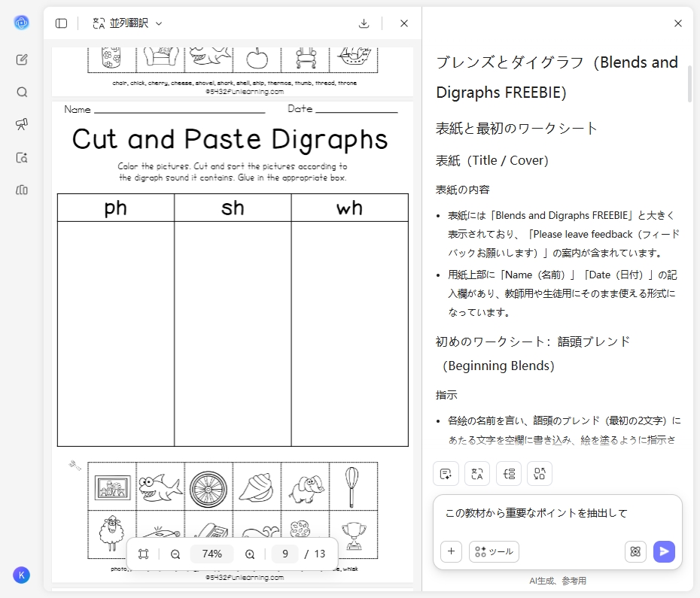Open the ツール menu in the chat input
The width and height of the screenshot is (700, 598).
click(x=494, y=551)
